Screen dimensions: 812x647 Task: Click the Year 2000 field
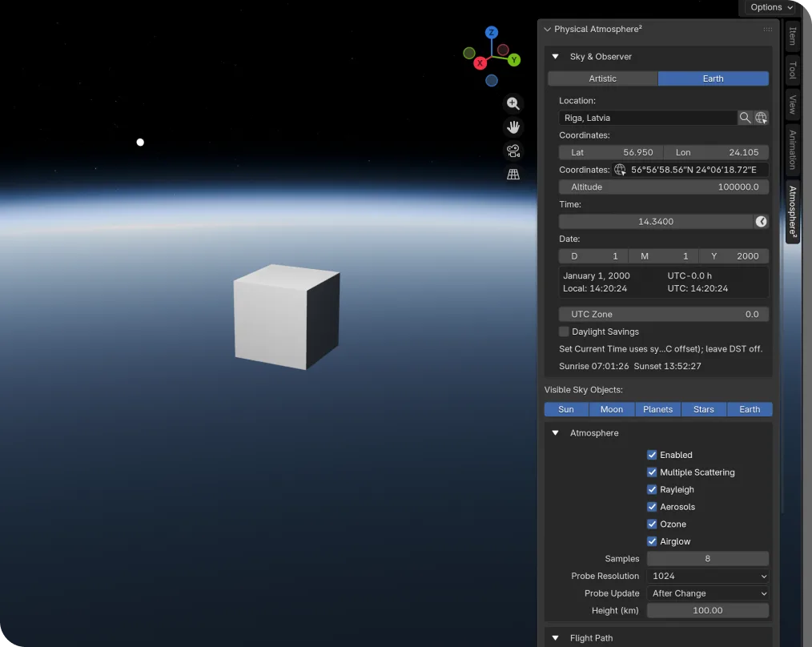[734, 256]
